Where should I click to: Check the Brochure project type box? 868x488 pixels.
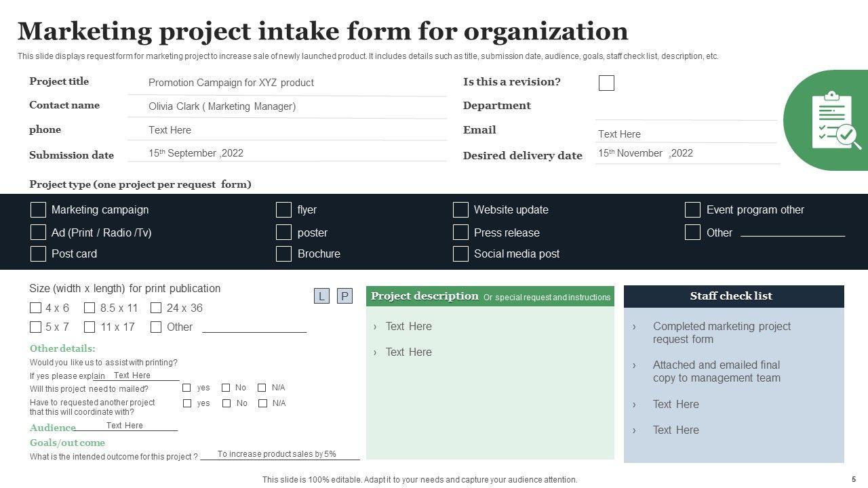pyautogui.click(x=283, y=254)
